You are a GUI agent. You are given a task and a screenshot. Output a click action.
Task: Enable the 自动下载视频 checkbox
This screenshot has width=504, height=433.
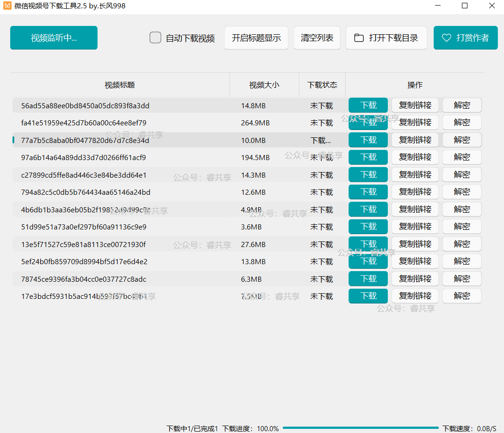(156, 38)
